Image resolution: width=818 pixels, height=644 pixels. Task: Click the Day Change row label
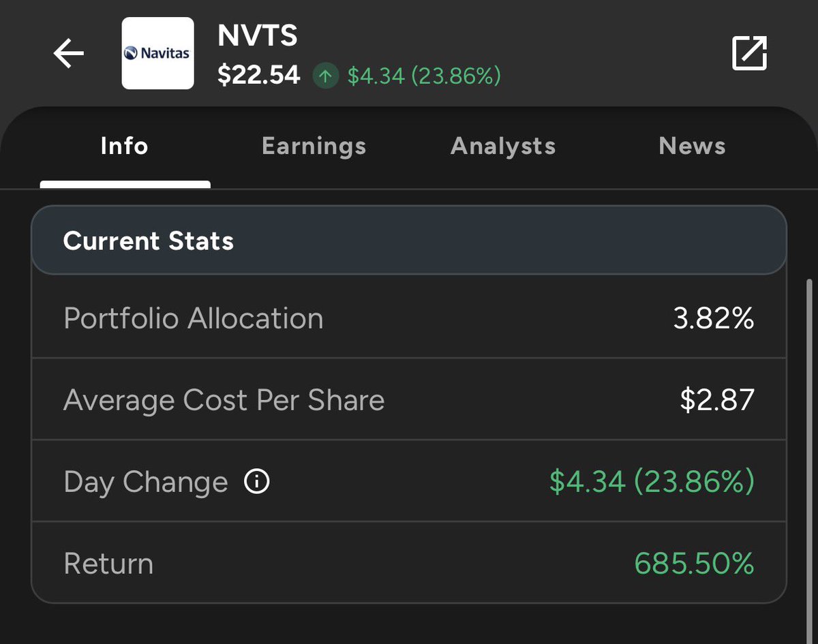point(146,482)
